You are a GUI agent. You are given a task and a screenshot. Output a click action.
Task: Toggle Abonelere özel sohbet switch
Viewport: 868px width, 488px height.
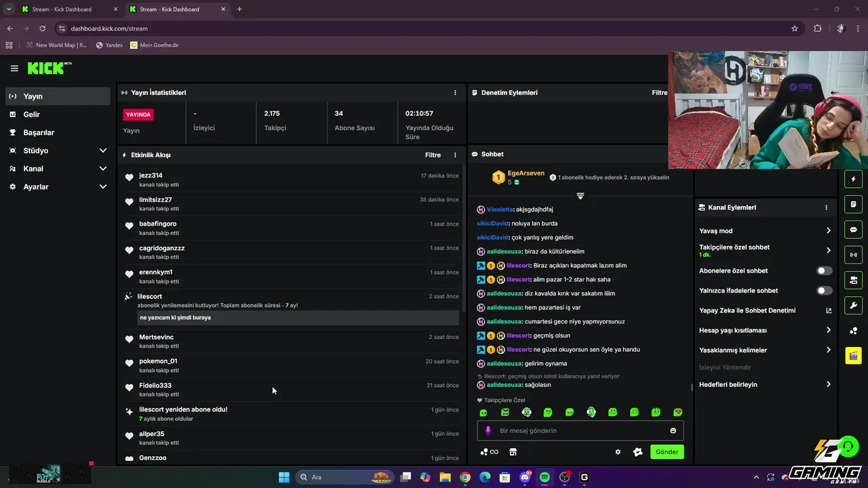click(824, 270)
